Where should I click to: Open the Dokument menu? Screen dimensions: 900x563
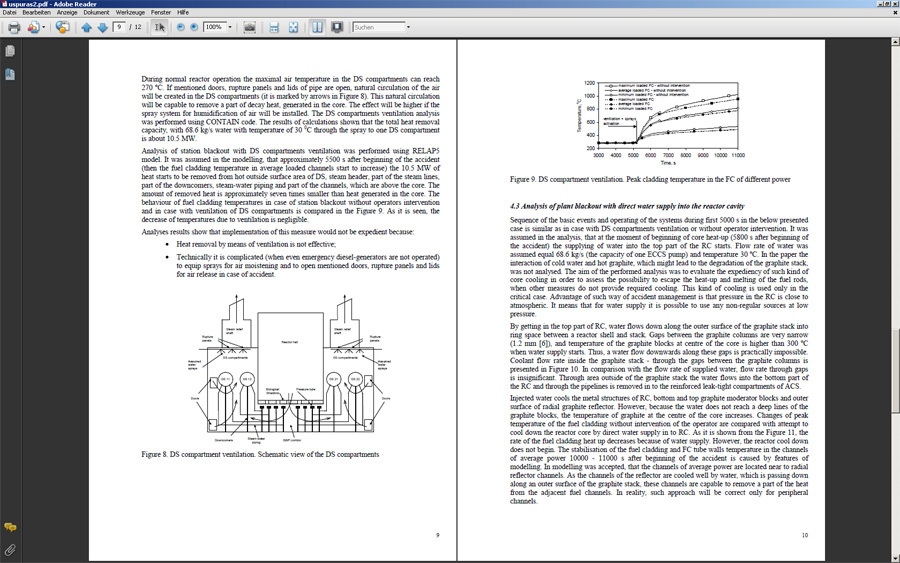click(96, 12)
